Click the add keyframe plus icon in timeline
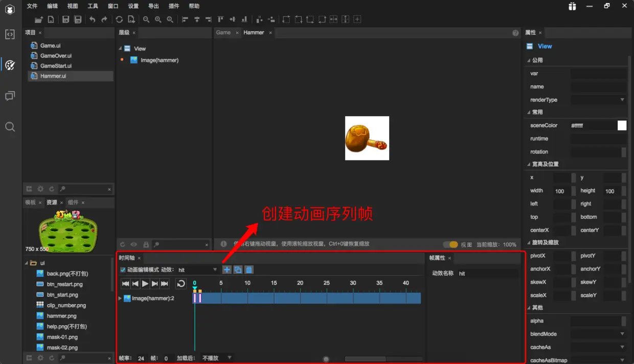634x364 pixels. [x=227, y=269]
